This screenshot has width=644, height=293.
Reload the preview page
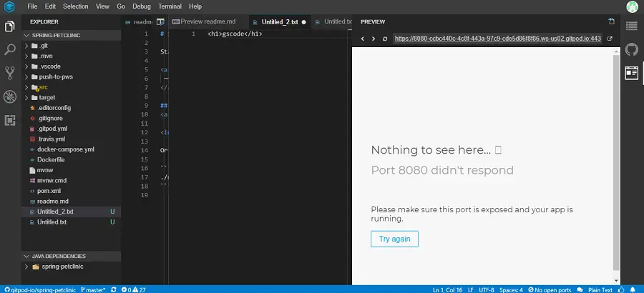(385, 39)
